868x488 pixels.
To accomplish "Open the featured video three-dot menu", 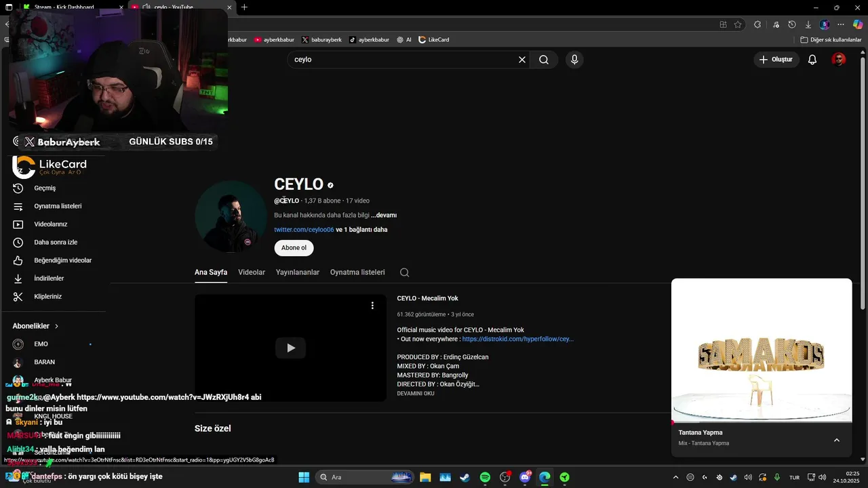I will tap(372, 306).
